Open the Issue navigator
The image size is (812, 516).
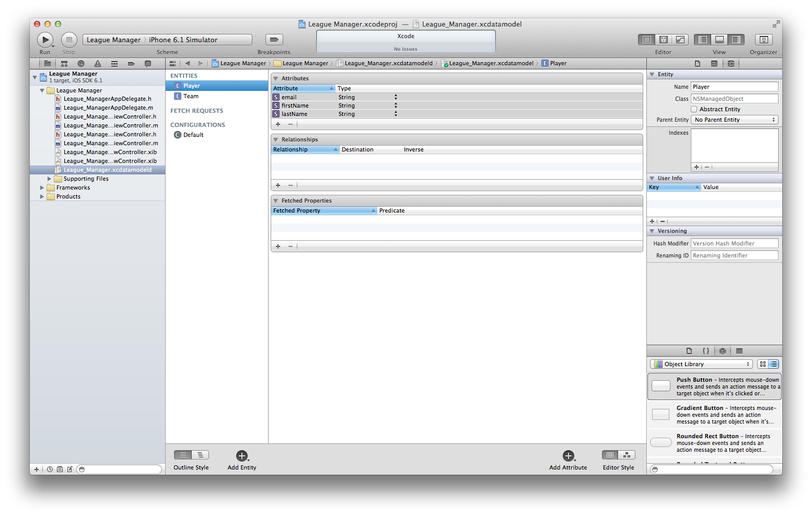98,64
